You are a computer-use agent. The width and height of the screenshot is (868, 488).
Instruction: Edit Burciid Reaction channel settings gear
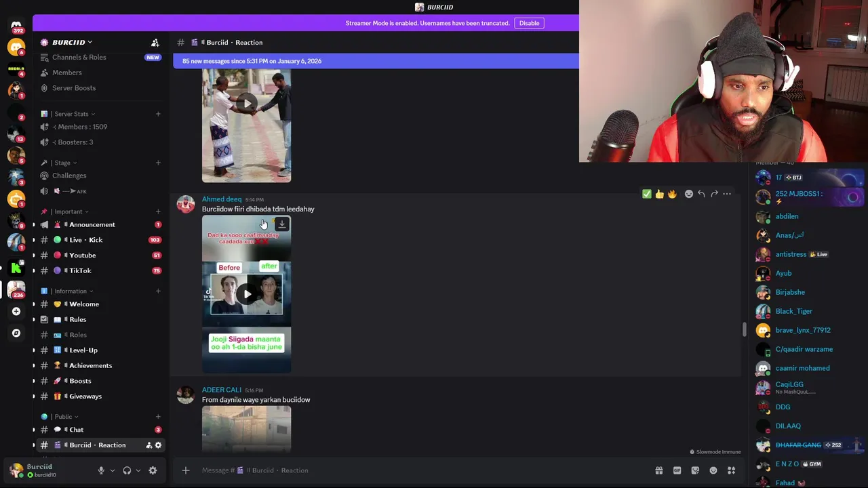click(158, 445)
